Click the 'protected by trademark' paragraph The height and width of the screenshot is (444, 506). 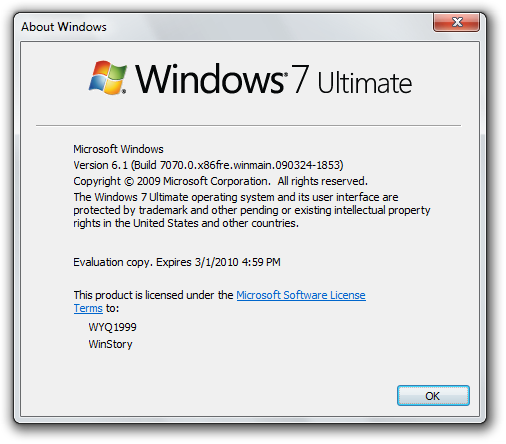tap(252, 210)
